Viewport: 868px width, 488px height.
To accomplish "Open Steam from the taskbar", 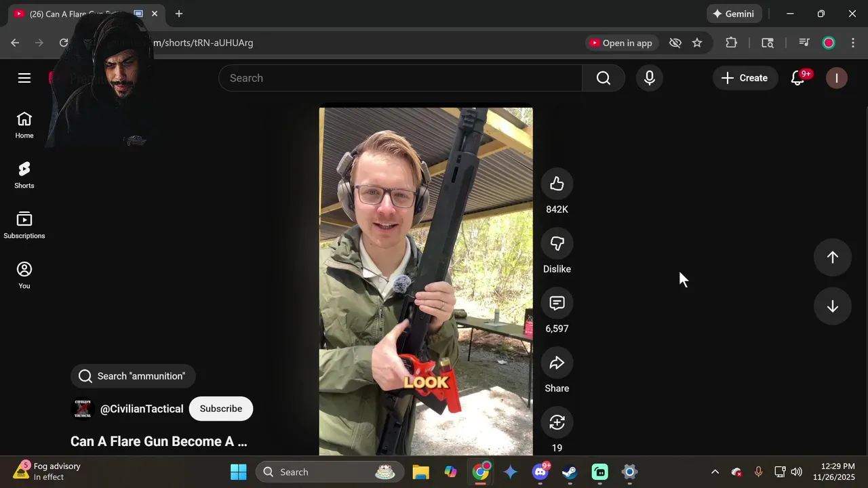I will pos(570,472).
